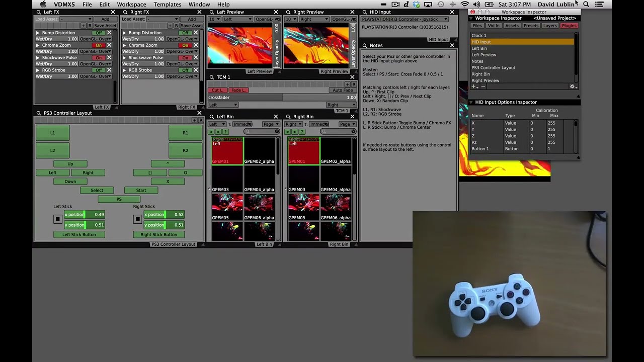Open the Wi-Fi menu bar icon
This screenshot has height=362, width=644.
[x=465, y=5]
